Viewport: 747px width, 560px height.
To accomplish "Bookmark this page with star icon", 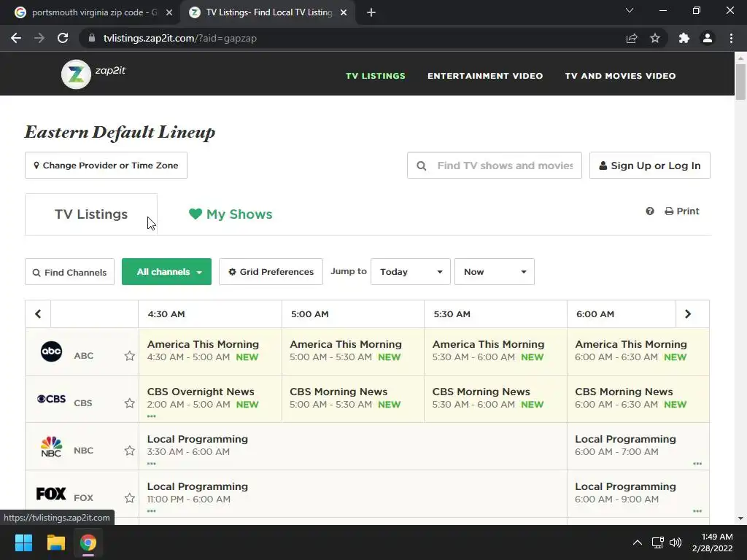I will click(655, 38).
